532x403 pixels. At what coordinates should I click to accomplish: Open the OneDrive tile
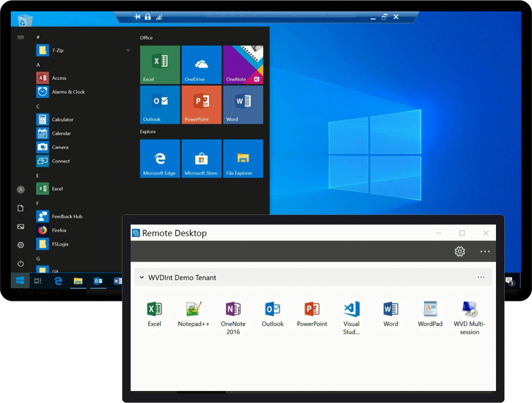[201, 64]
